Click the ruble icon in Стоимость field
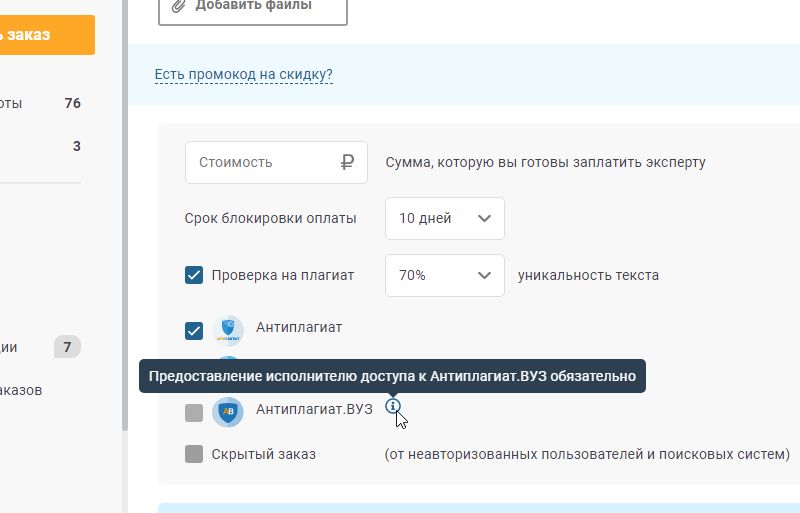 point(347,162)
